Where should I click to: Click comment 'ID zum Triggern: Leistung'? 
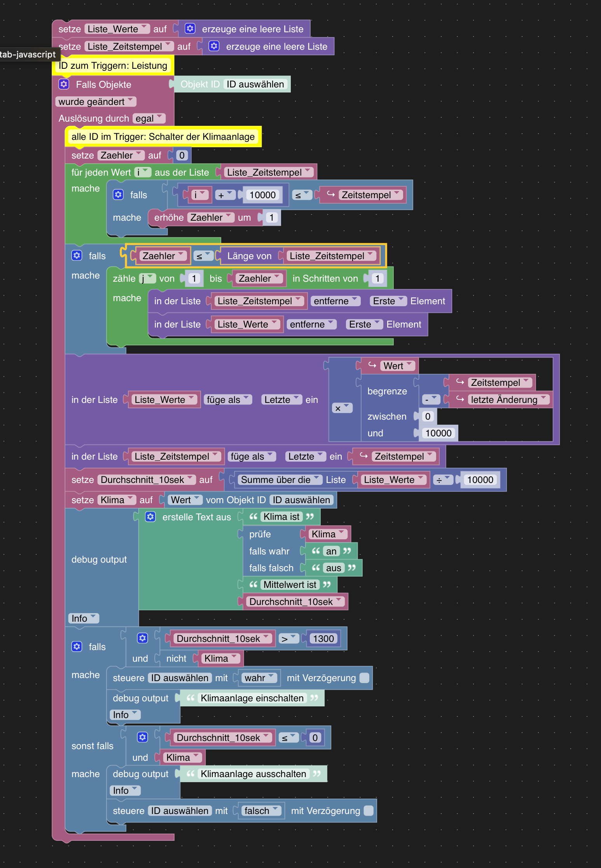click(x=113, y=65)
